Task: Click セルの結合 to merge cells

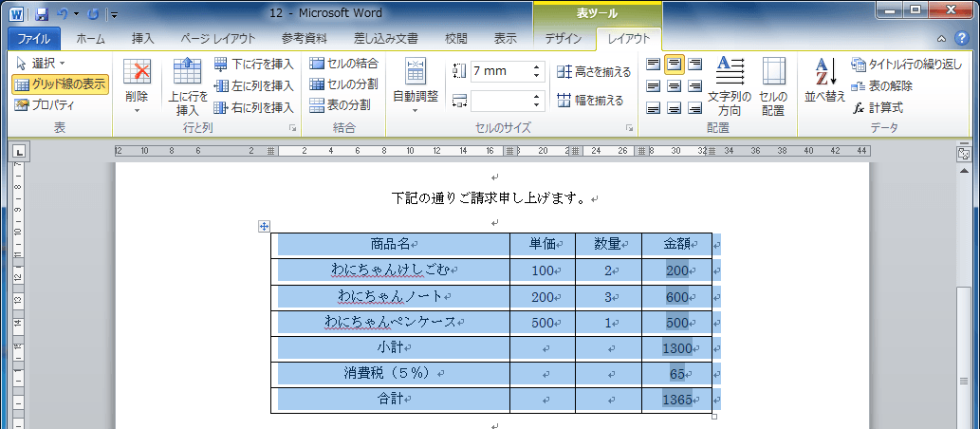Action: click(x=343, y=64)
